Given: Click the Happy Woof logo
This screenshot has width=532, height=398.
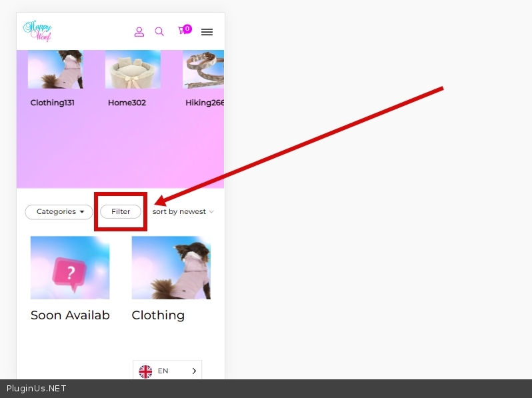Looking at the screenshot, I should click(x=37, y=31).
